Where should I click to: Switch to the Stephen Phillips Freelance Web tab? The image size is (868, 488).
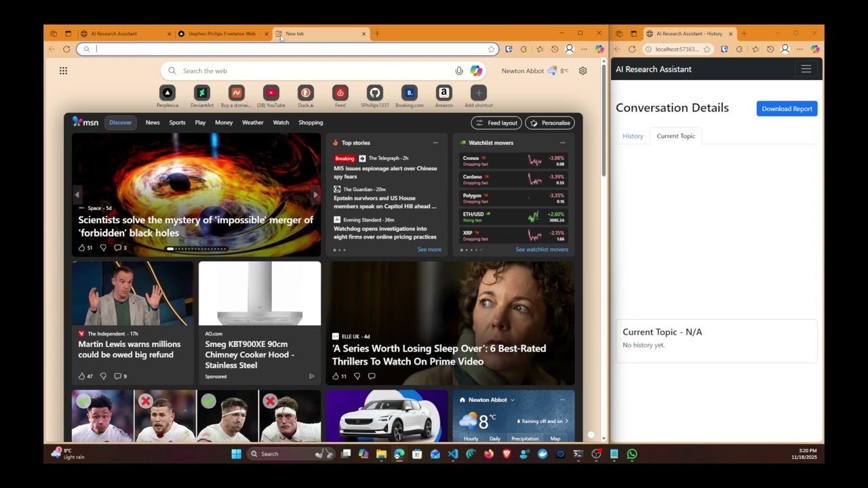tap(224, 33)
